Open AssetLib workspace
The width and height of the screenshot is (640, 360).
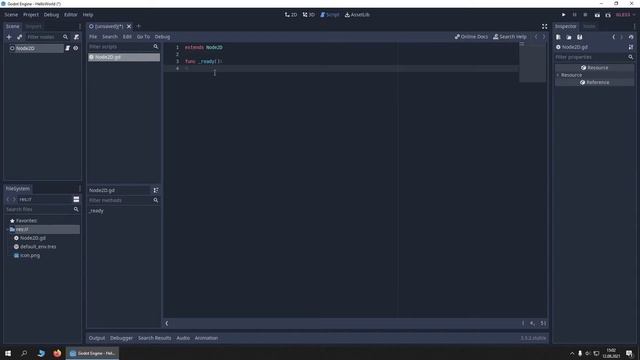pyautogui.click(x=357, y=15)
